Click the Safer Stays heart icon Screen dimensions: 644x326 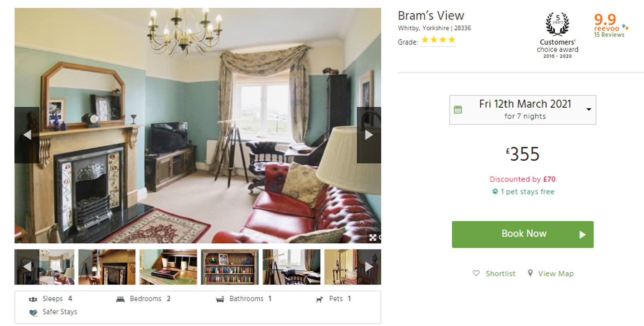[33, 313]
